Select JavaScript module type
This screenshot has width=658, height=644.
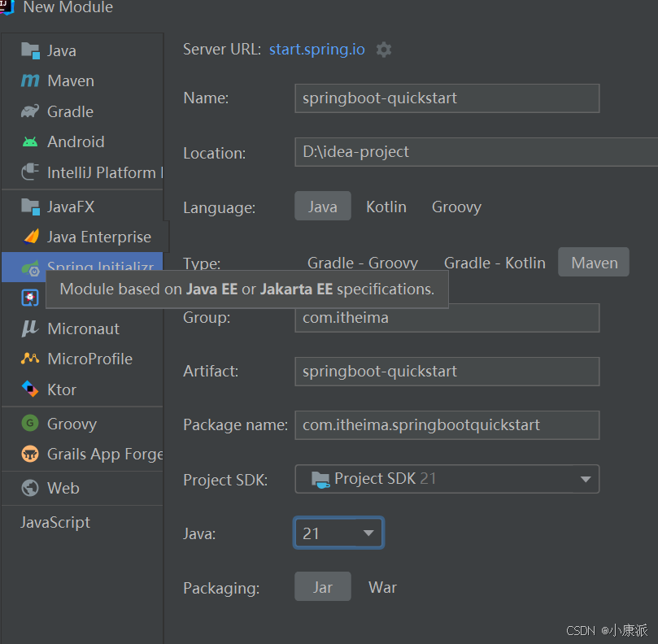pyautogui.click(x=82, y=522)
